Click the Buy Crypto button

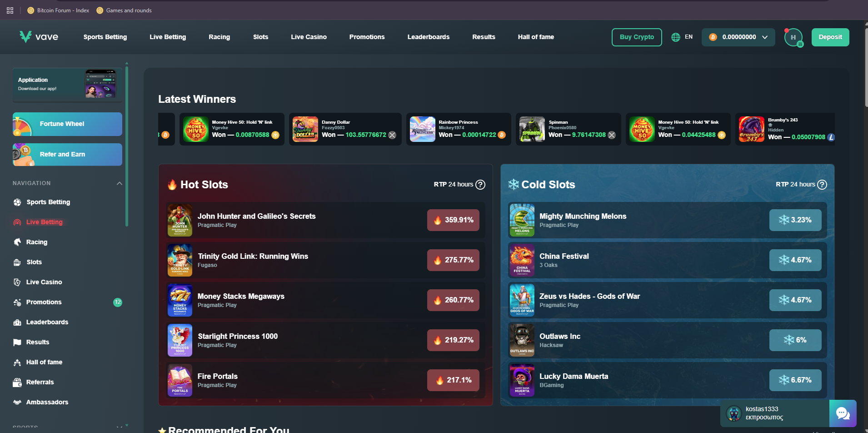[637, 37]
